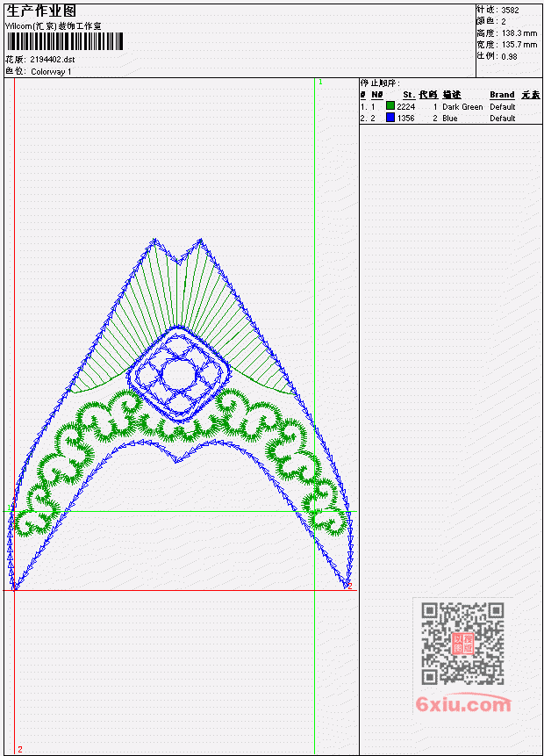Click the file name 2194402.dst
This screenshot has height=756, width=544.
coord(53,60)
